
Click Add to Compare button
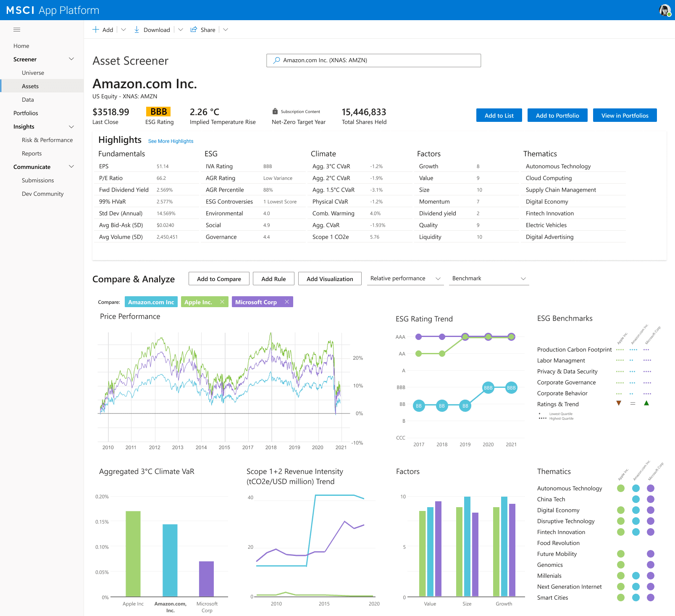tap(219, 279)
